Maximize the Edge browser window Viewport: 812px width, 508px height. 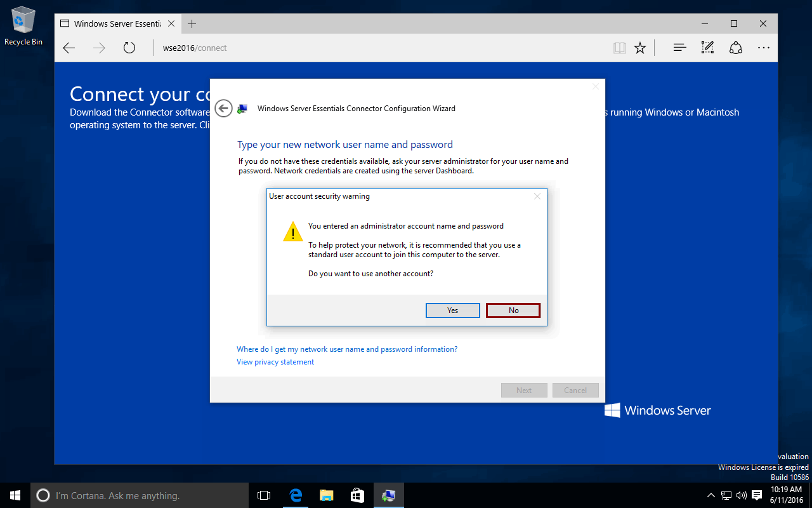click(734, 24)
